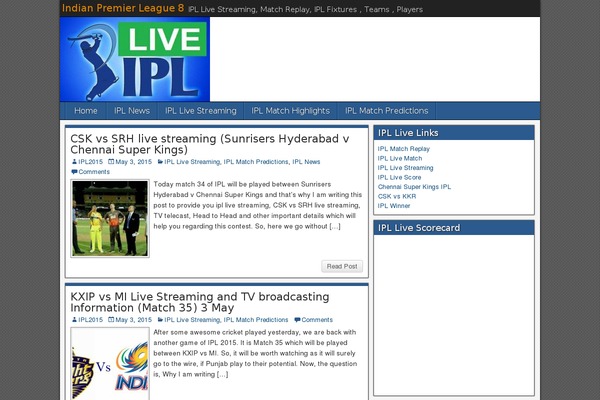Click the Indian Premier League 8 site title

pyautogui.click(x=123, y=8)
